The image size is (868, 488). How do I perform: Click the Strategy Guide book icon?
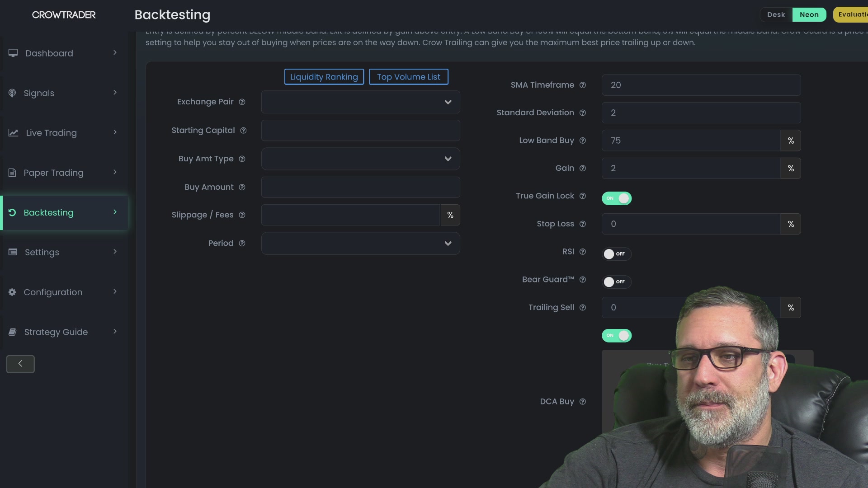point(13,332)
